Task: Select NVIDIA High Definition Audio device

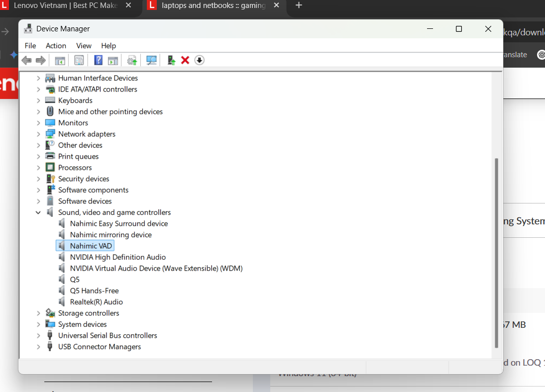Action: pyautogui.click(x=117, y=257)
